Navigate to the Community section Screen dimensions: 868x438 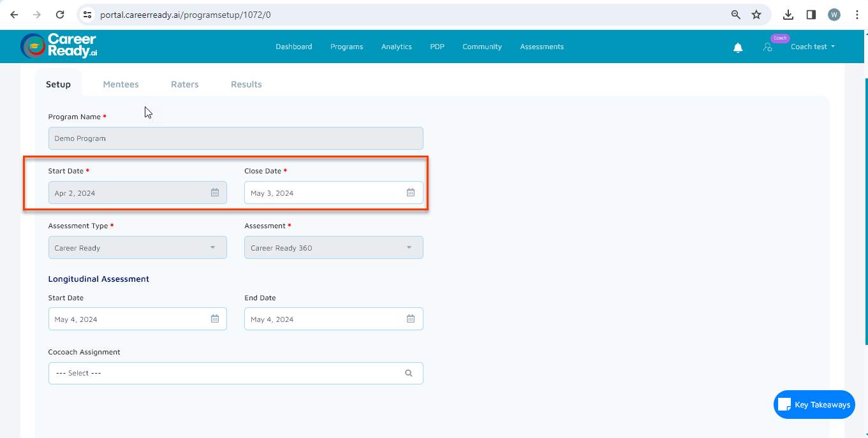tap(482, 47)
